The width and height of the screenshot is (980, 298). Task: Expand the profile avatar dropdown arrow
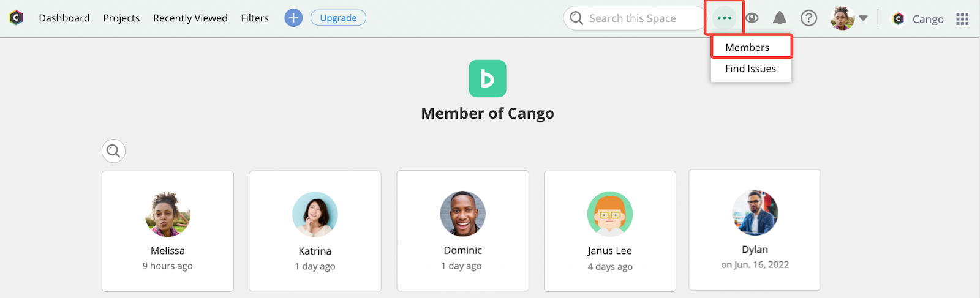[864, 18]
